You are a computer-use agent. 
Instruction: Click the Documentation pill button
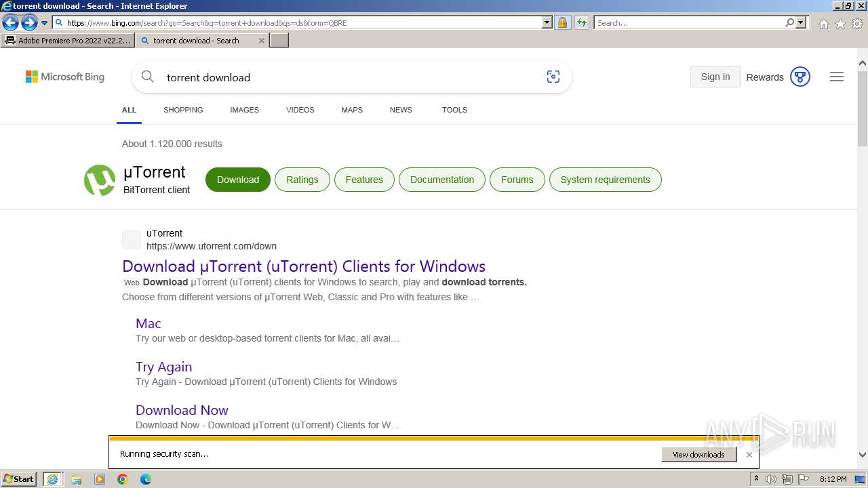(x=442, y=180)
